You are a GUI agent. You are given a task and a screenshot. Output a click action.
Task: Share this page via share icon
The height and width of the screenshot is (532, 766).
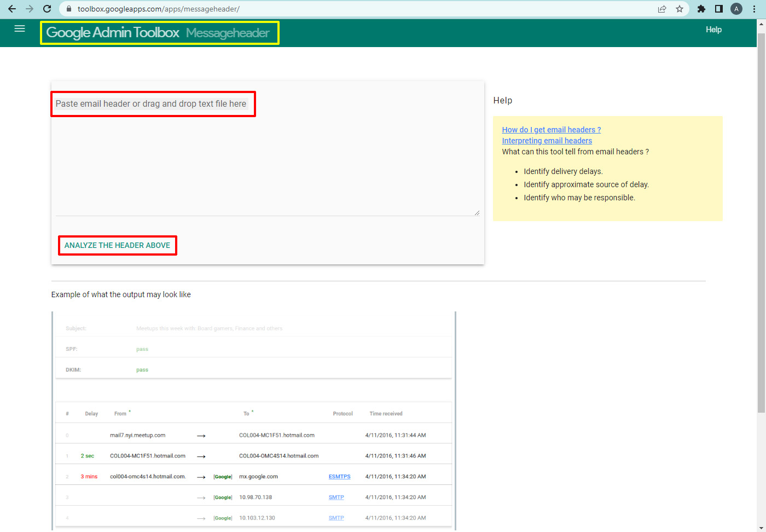[662, 9]
